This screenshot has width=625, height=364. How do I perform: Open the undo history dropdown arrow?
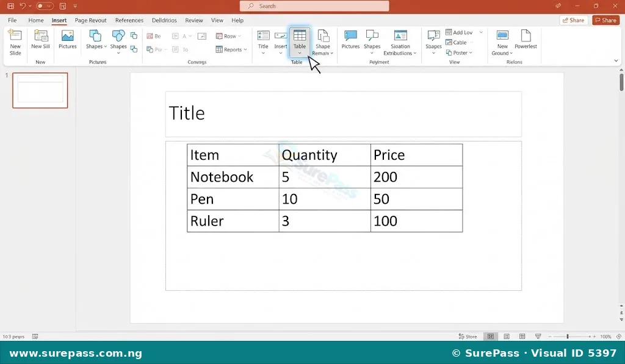[x=30, y=6]
